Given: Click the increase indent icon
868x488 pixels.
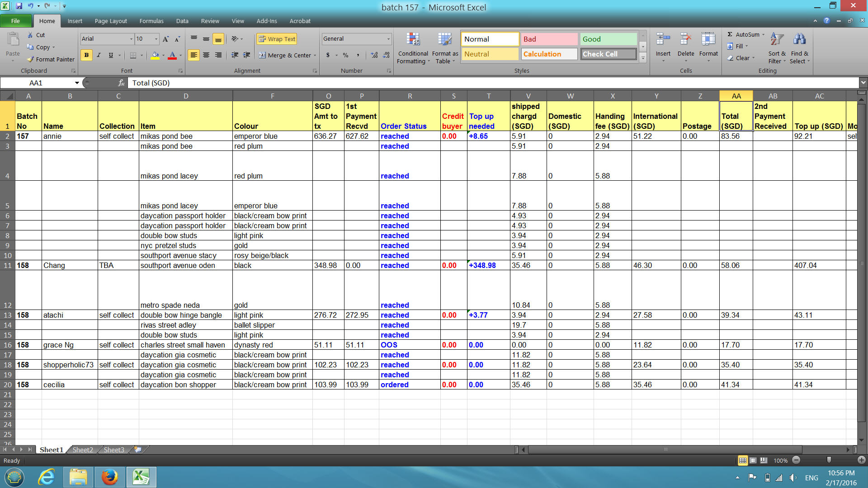Looking at the screenshot, I should click(x=247, y=55).
